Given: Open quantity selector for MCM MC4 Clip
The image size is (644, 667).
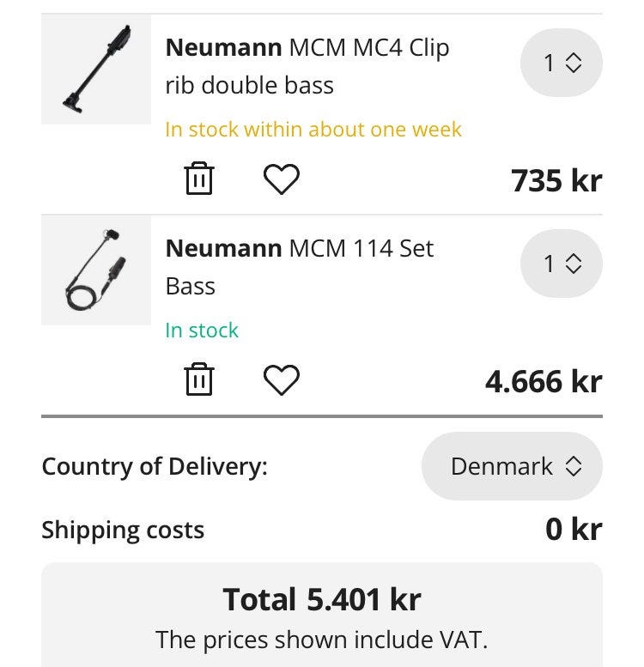Looking at the screenshot, I should coord(562,63).
